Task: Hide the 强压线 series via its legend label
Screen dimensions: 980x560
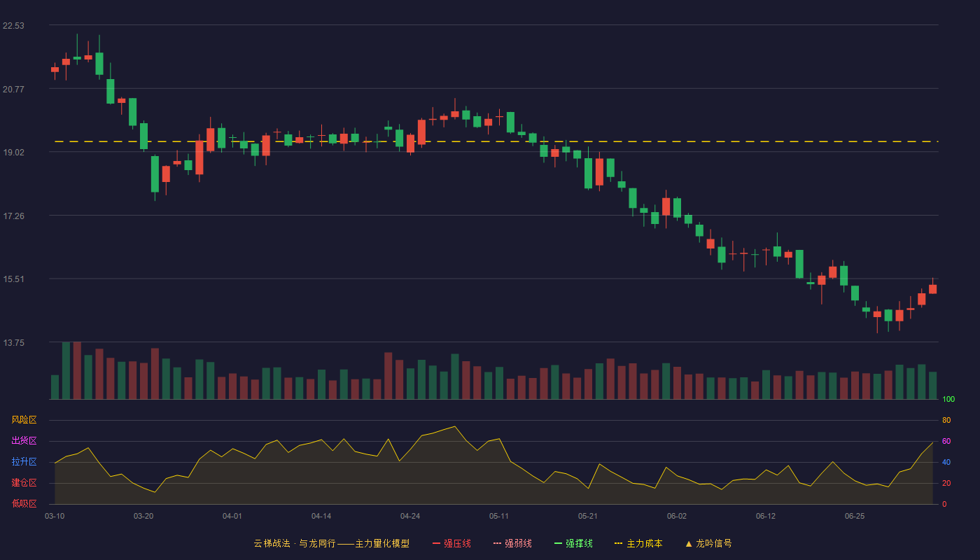Action: coord(457,543)
